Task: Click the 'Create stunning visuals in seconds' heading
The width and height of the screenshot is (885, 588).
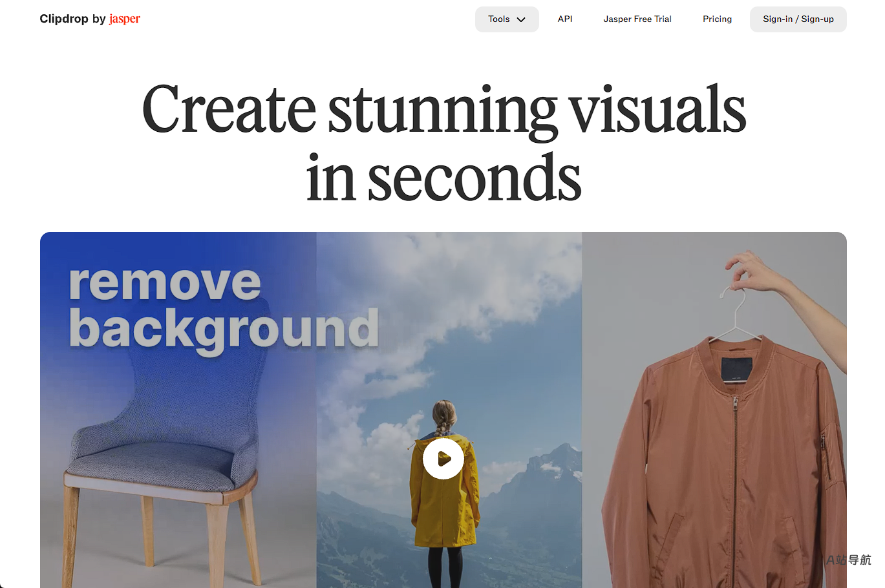Action: [443, 142]
